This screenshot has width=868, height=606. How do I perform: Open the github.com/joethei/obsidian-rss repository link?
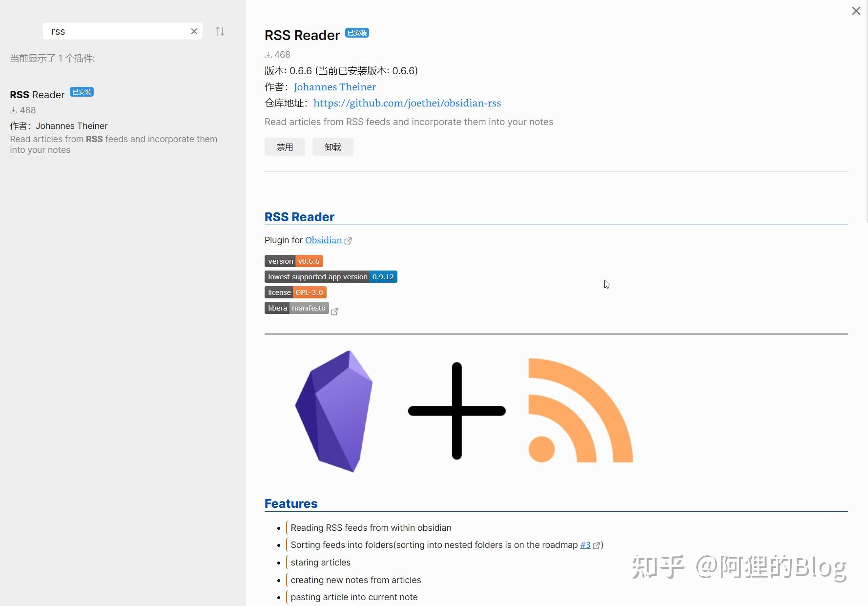[407, 103]
